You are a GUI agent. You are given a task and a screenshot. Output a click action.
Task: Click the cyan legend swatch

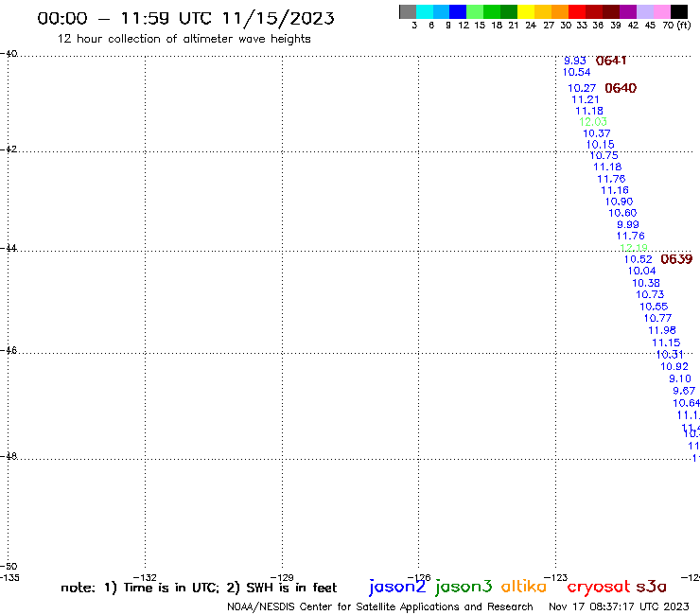click(x=425, y=11)
